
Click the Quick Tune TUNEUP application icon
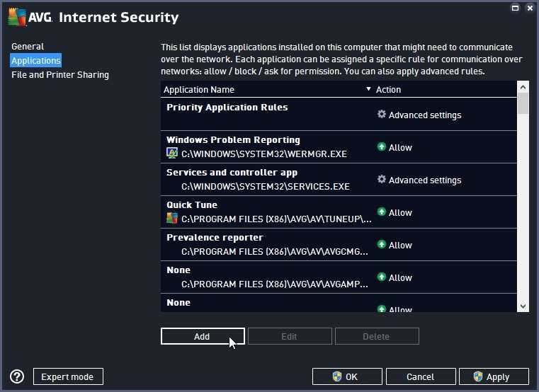click(172, 218)
